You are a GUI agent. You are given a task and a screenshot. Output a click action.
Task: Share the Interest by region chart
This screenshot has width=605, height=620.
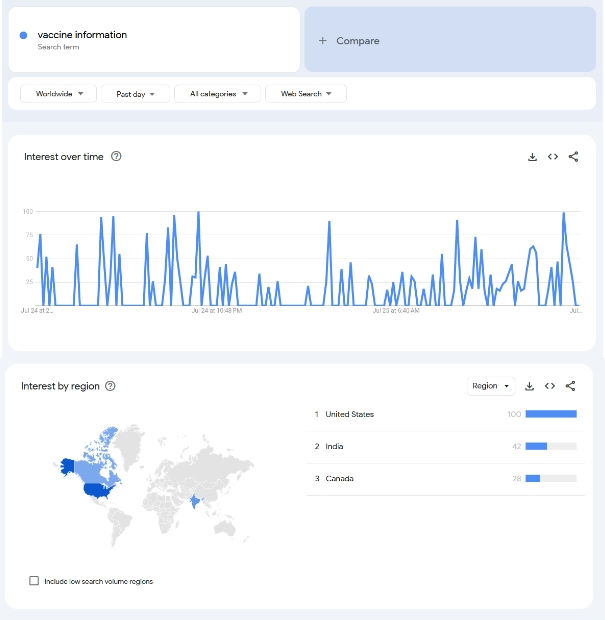(x=571, y=386)
